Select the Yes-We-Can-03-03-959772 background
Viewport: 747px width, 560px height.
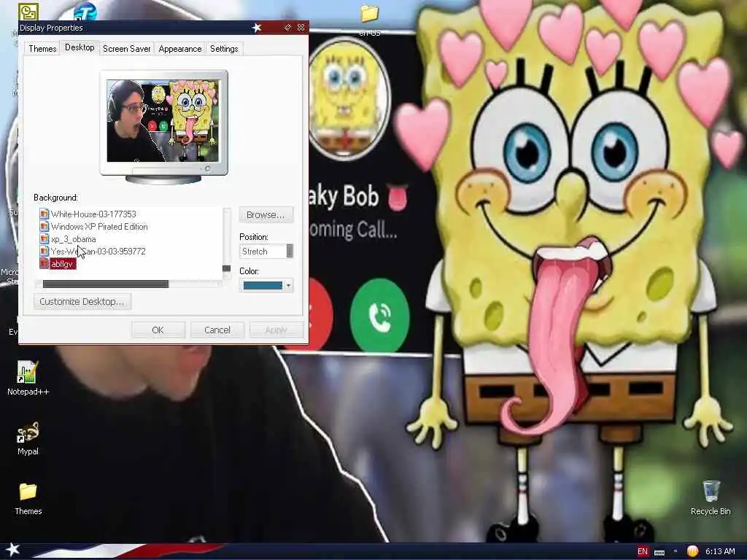98,251
